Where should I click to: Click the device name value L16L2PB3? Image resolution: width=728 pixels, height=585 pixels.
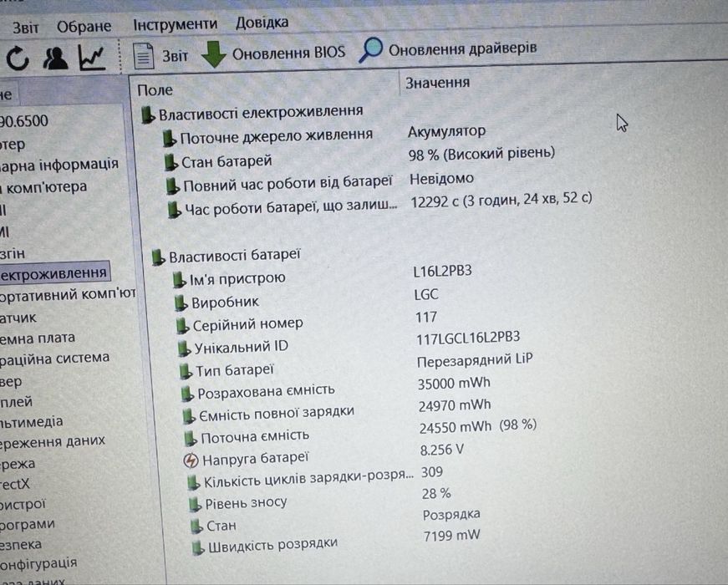tap(442, 271)
